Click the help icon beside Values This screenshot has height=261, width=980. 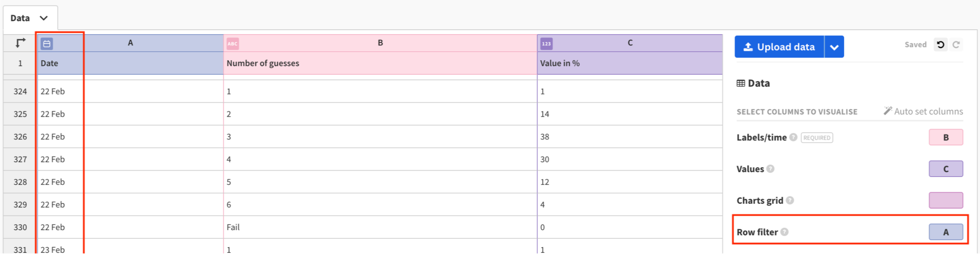coord(770,169)
